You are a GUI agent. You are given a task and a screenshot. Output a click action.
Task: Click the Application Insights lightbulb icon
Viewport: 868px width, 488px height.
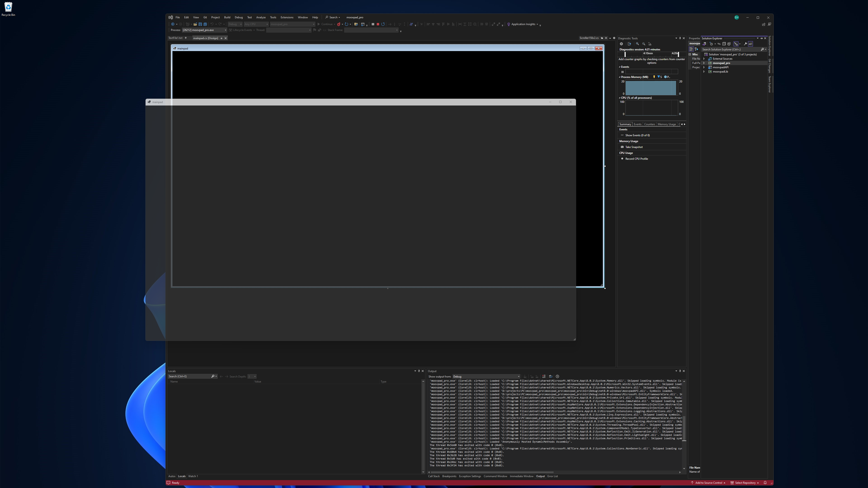tap(508, 24)
